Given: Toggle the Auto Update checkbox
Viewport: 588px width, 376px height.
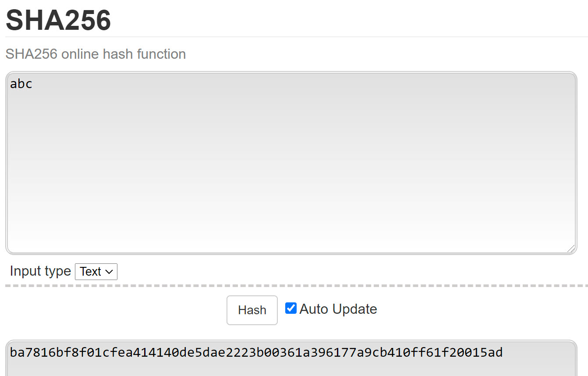Looking at the screenshot, I should 291,309.
